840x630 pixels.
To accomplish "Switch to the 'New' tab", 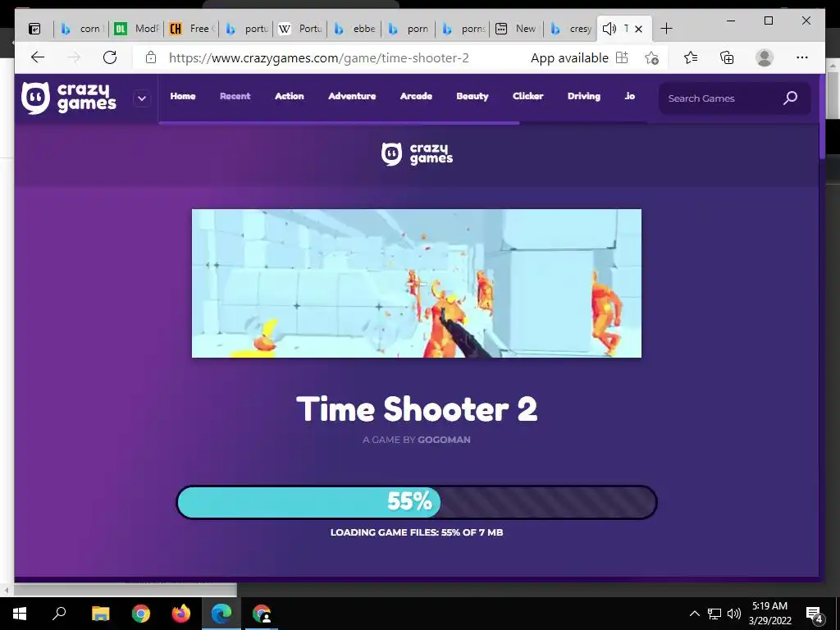I will click(x=517, y=29).
